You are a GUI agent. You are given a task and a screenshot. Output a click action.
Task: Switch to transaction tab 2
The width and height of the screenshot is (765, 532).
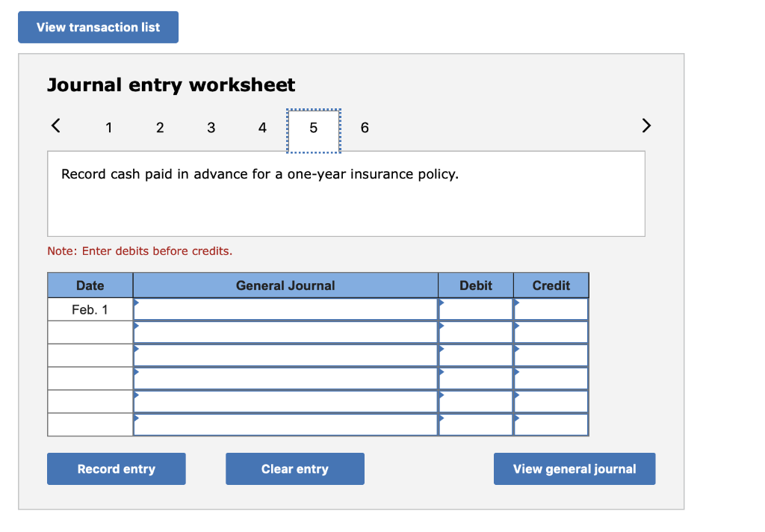coord(160,128)
